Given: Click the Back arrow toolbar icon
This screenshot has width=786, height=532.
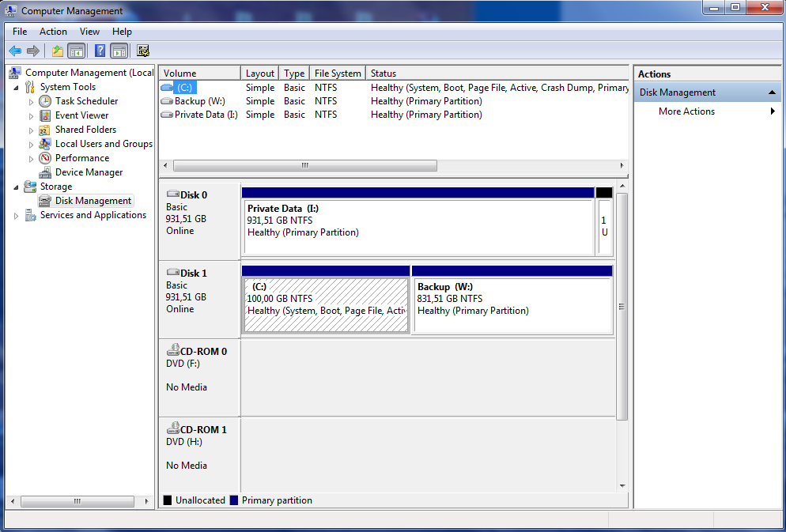Looking at the screenshot, I should click(x=15, y=51).
